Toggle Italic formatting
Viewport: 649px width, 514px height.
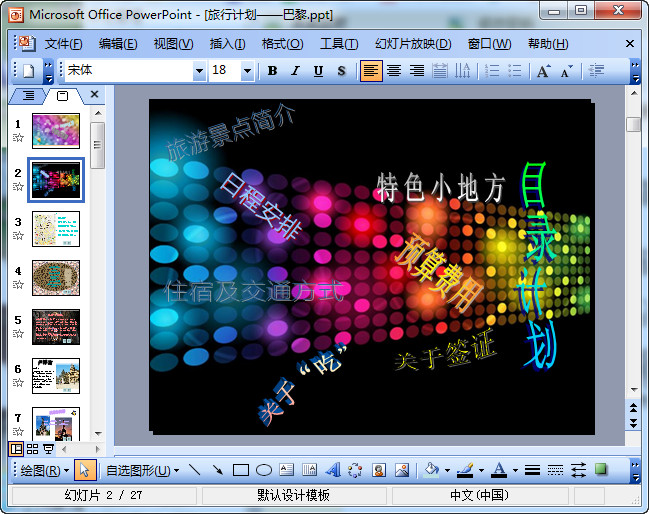click(295, 71)
